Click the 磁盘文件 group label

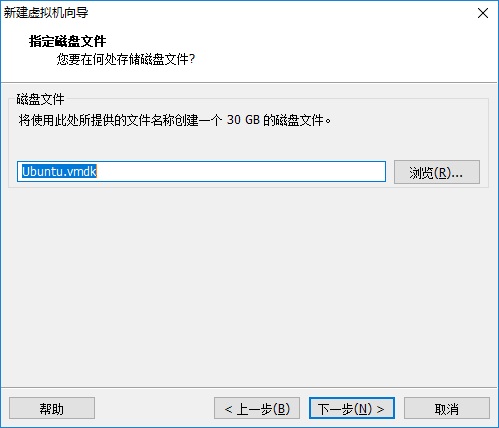pyautogui.click(x=40, y=99)
